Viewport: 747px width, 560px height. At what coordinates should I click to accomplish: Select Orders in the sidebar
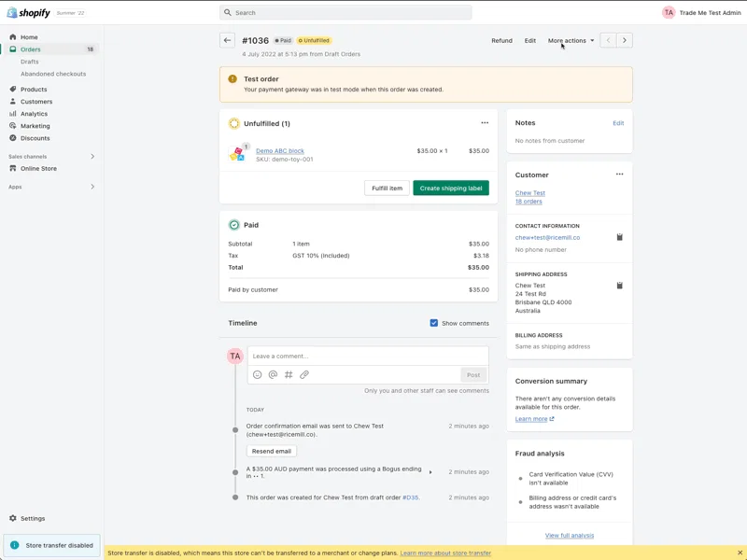[31, 49]
